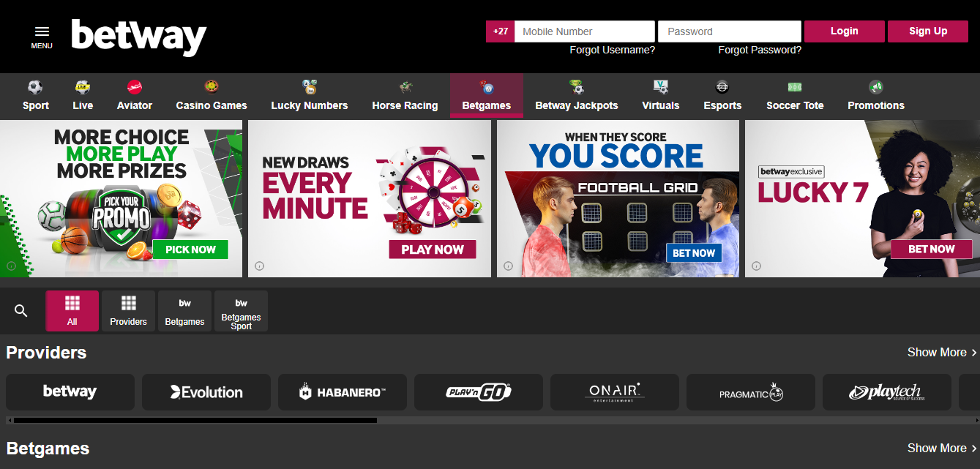Click the Promotions megaphone icon
The height and width of the screenshot is (469, 980).
[x=875, y=88]
